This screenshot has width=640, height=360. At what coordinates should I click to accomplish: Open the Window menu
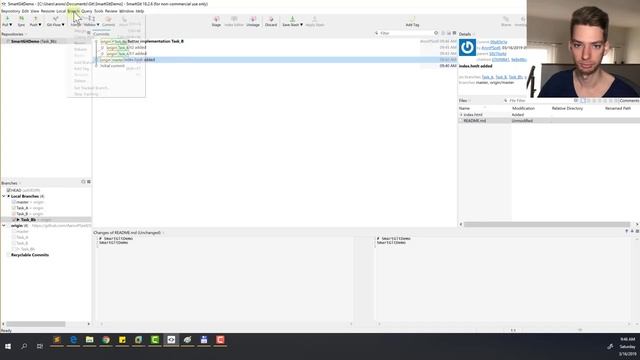pos(127,11)
